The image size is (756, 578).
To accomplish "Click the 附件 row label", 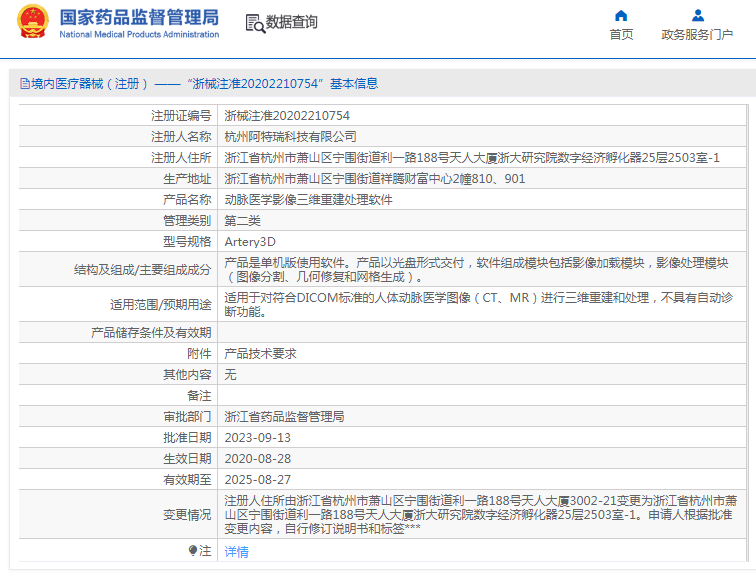I will pos(199,354).
